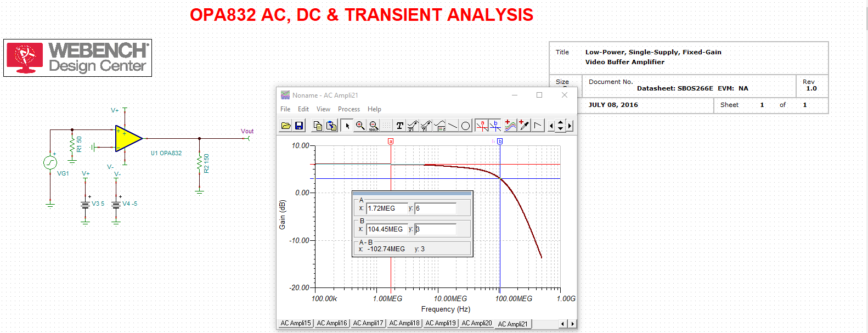Screen dimensions: 868x333
Task: Click the R1 50 resistor
Action: tap(72, 146)
